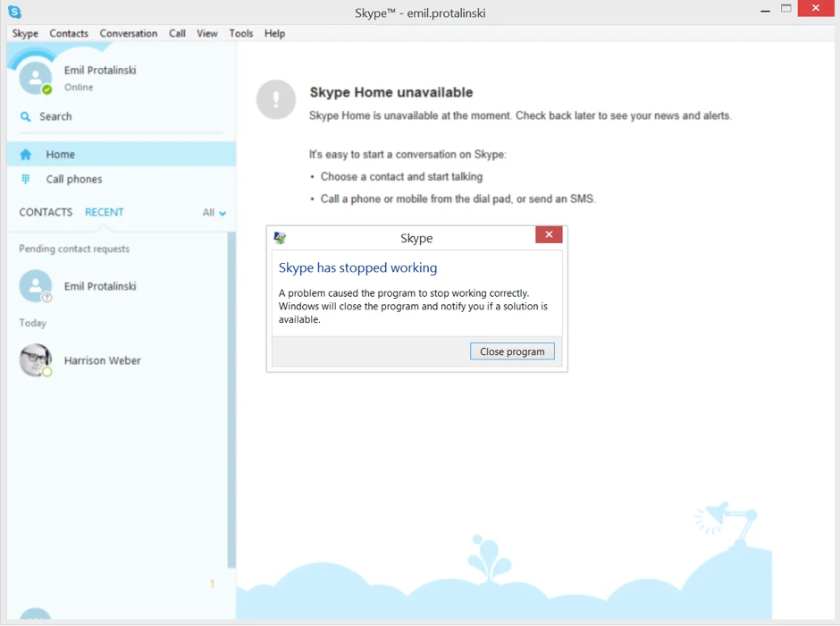This screenshot has width=840, height=626.
Task: Click the Close program button
Action: [512, 351]
